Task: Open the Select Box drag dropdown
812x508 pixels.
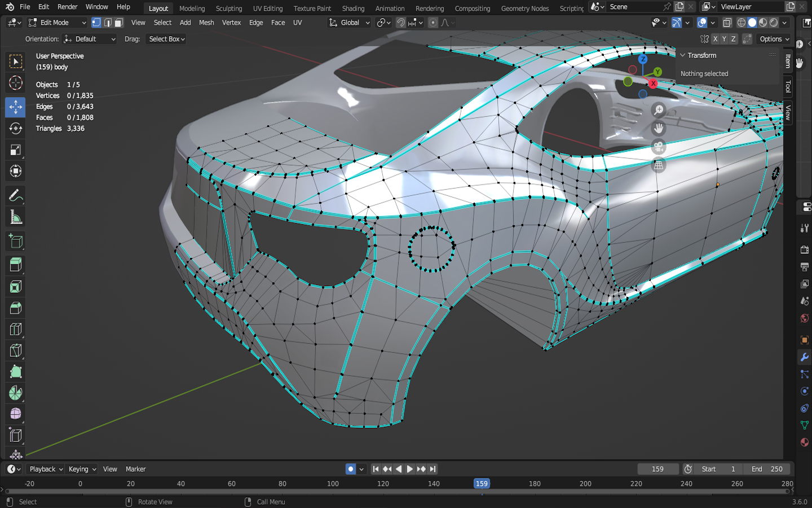Action: pyautogui.click(x=166, y=39)
